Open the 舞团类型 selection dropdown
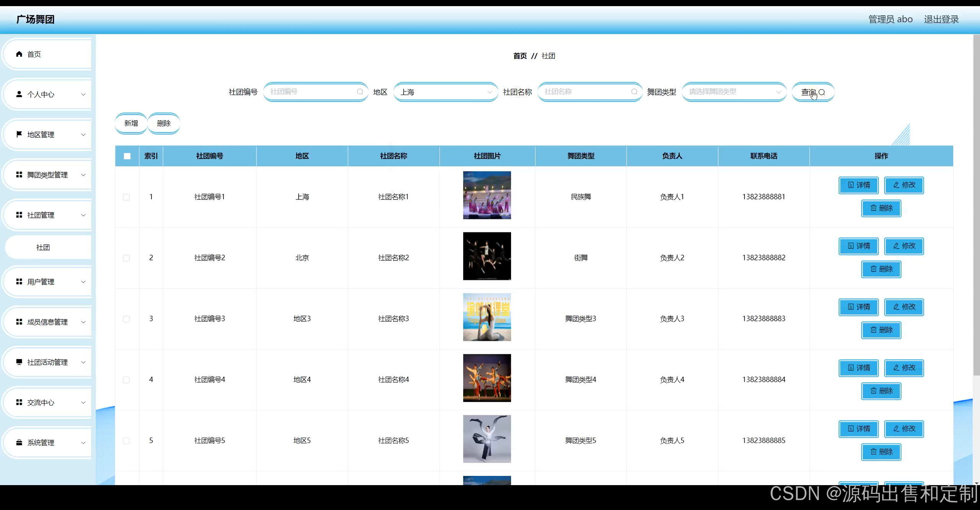980x510 pixels. (734, 92)
